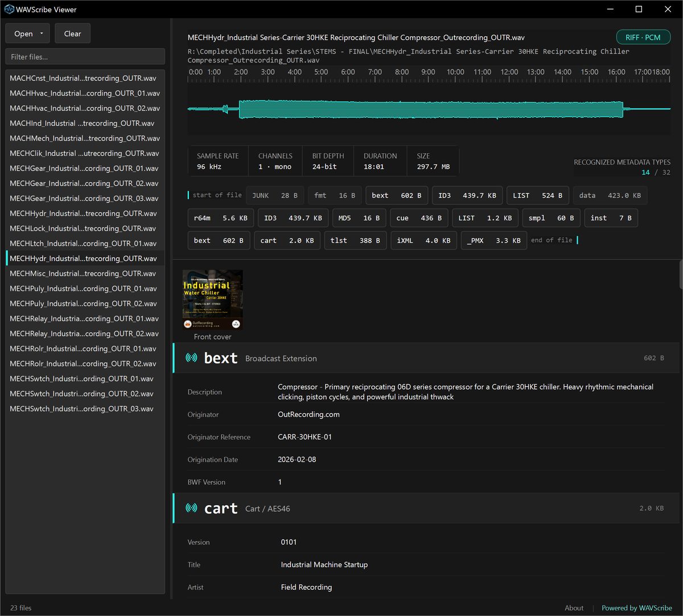Select MECHPuly file ending OUTR_01.wav

click(85, 288)
